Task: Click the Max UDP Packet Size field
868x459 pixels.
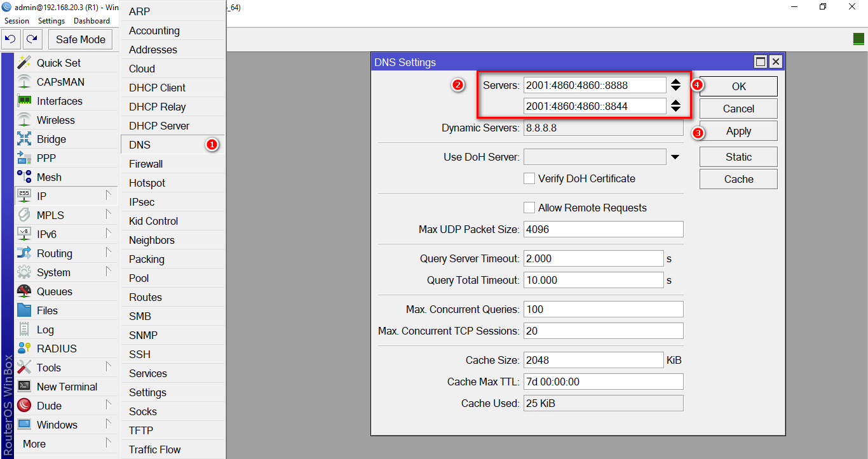Action: 603,229
